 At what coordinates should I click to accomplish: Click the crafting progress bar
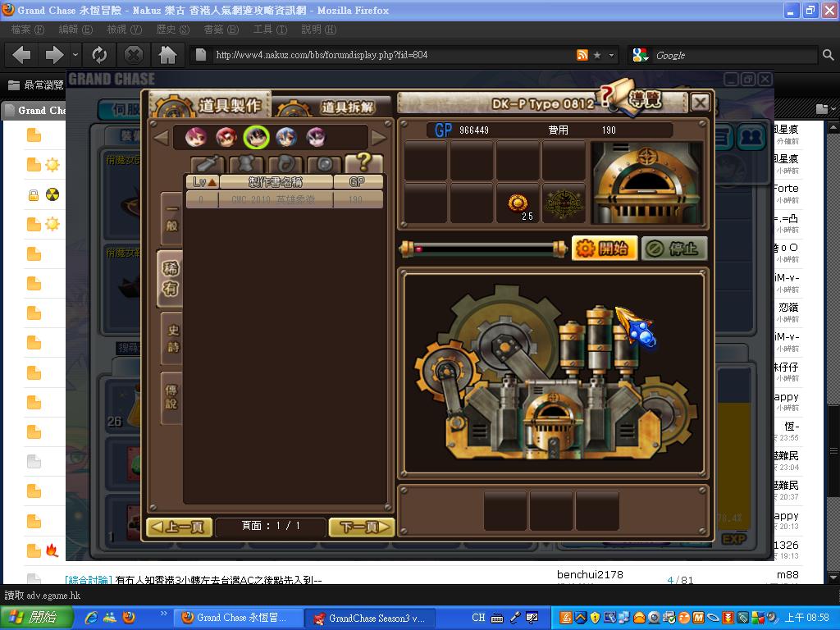[x=483, y=249]
